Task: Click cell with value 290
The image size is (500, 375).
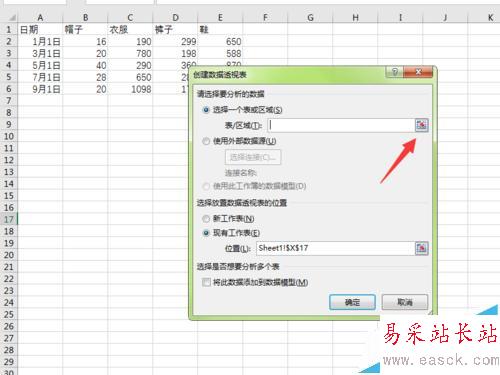Action: pyautogui.click(x=130, y=65)
